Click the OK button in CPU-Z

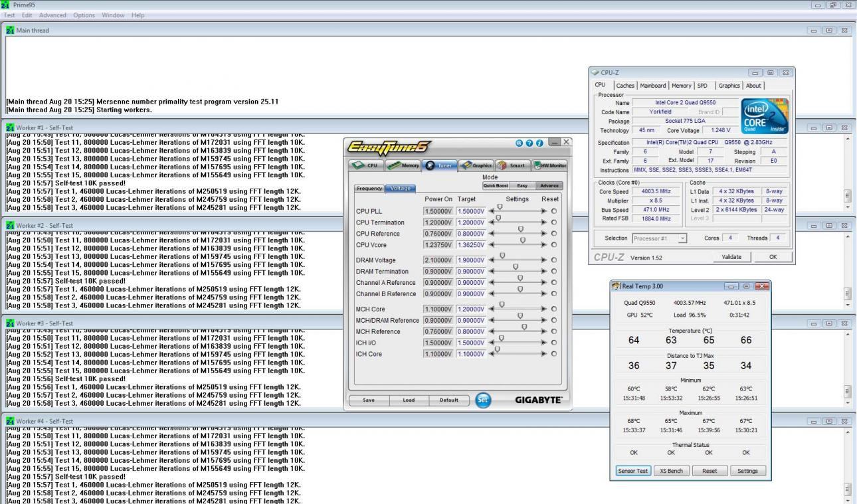773,257
